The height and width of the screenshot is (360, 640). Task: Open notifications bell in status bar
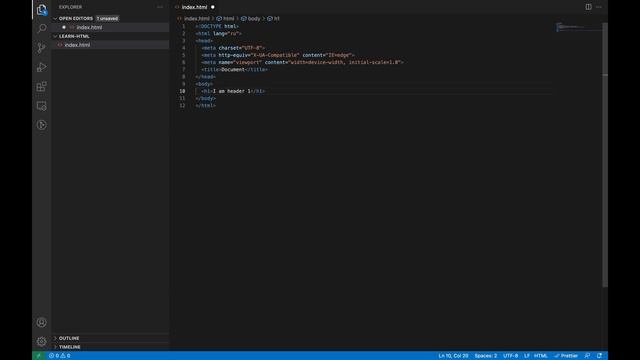point(599,356)
